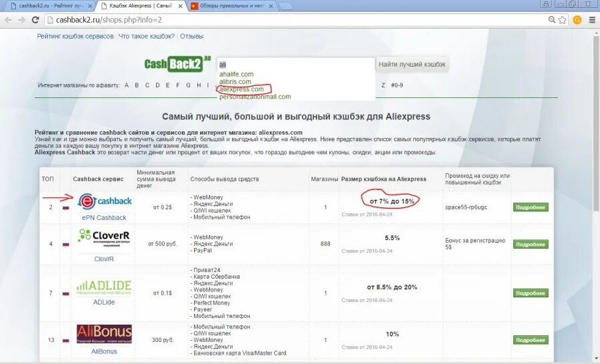Click Размер кэшбэка на Aliexpress column header
600x364 pixels.
[383, 179]
